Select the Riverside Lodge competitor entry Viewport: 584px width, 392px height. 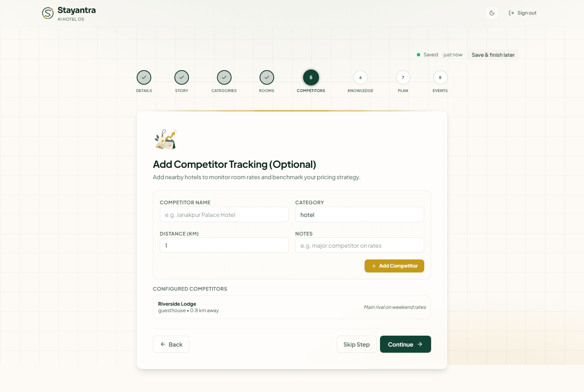pos(292,307)
